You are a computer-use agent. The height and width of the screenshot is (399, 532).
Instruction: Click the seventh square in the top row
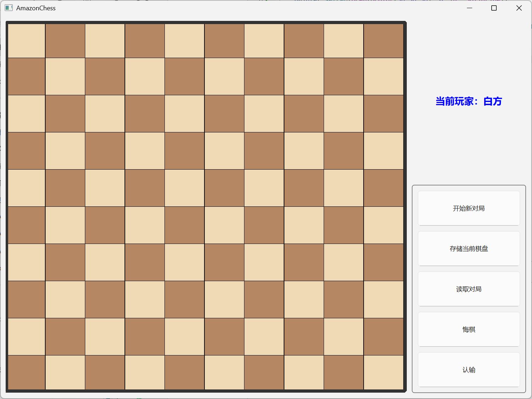(264, 41)
